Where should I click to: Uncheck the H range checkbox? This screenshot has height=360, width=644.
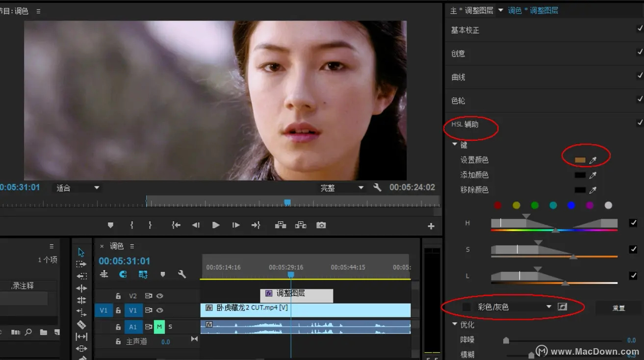coord(633,223)
